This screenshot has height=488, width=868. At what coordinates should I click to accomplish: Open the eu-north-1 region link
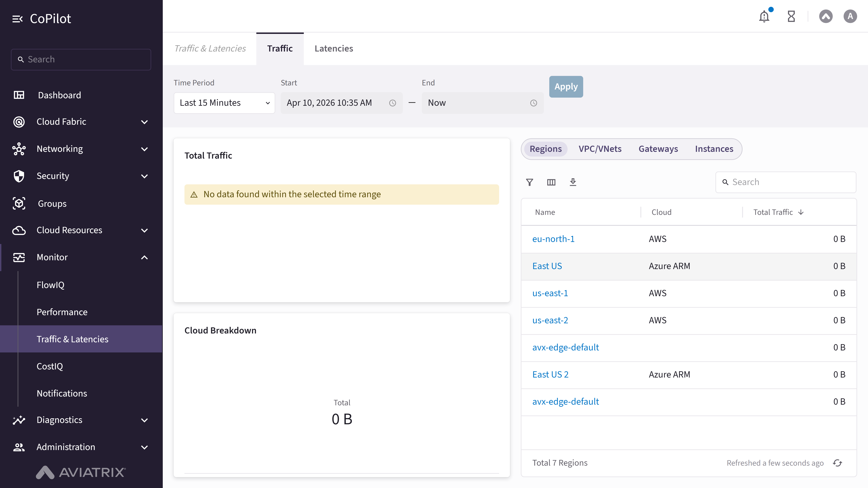click(x=553, y=239)
